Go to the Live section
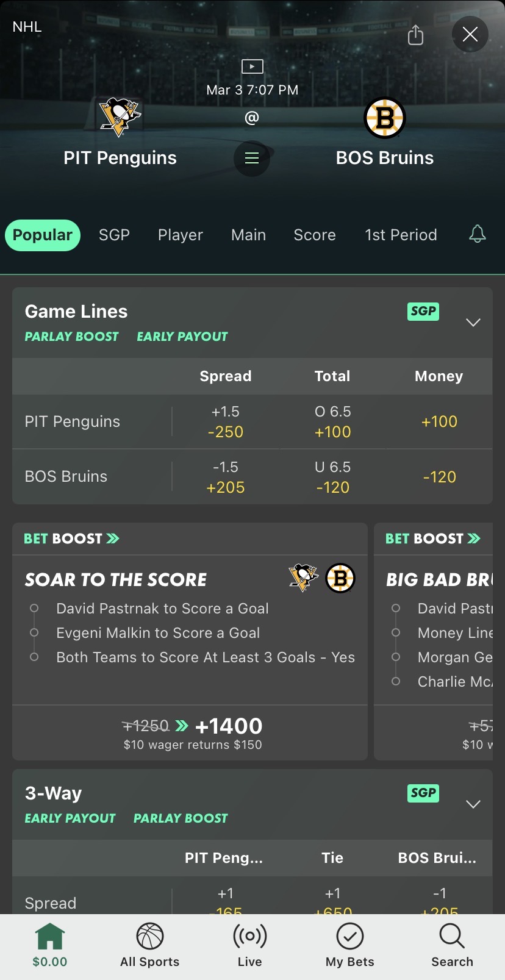The height and width of the screenshot is (980, 505). tap(250, 945)
